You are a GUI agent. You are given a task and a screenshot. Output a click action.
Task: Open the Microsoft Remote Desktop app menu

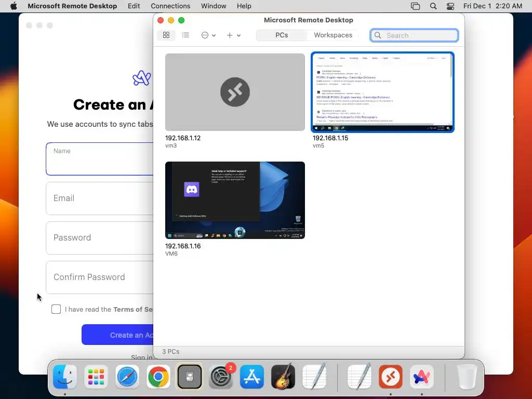point(72,6)
